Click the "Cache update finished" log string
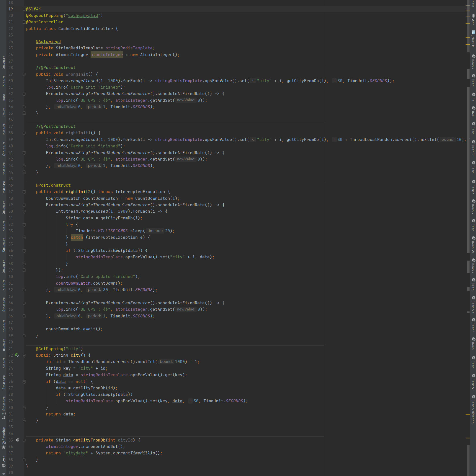This screenshot has width=476, height=476. [x=106, y=276]
